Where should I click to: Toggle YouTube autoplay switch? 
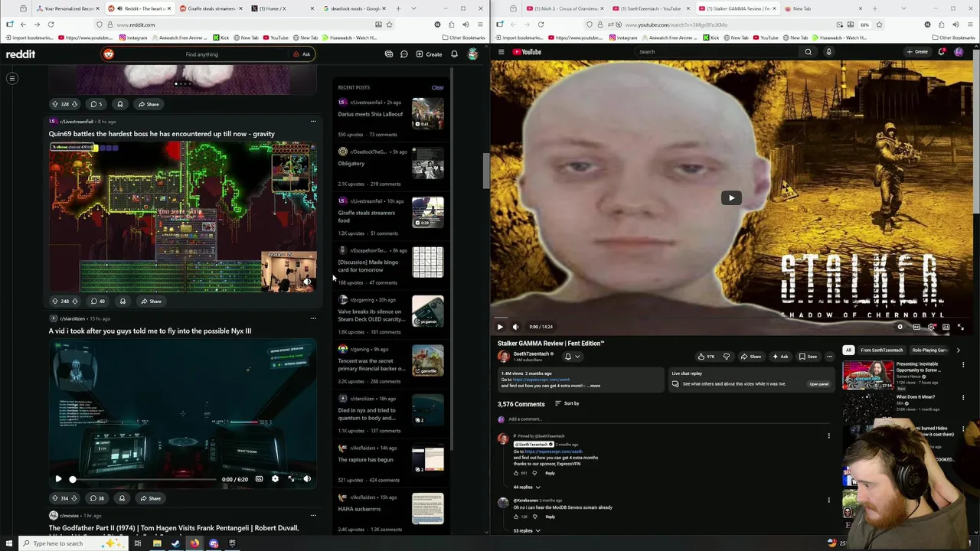coord(901,327)
